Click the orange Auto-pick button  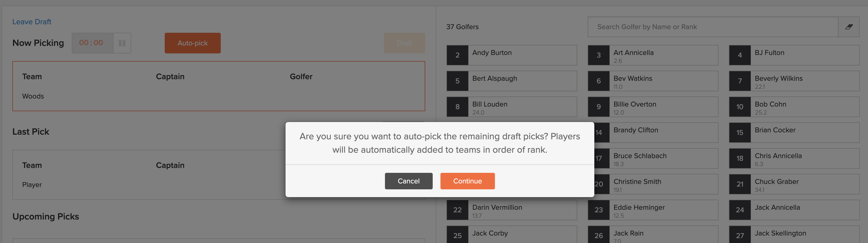click(192, 43)
